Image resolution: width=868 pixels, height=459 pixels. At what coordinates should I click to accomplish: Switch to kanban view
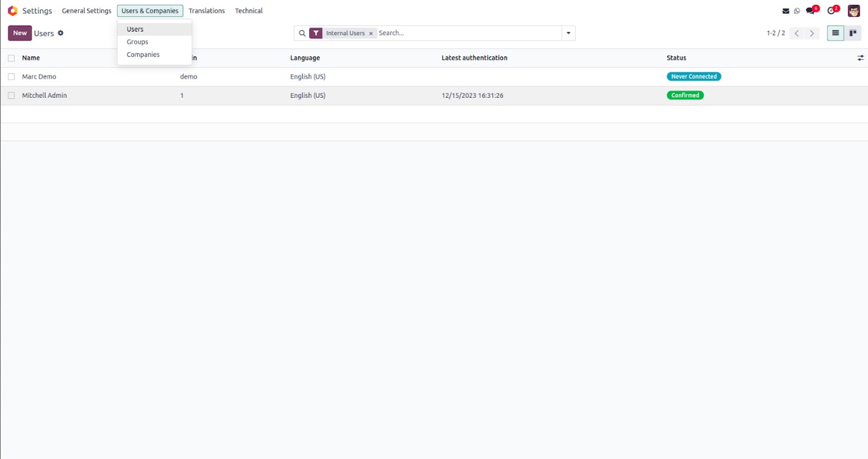pyautogui.click(x=852, y=33)
